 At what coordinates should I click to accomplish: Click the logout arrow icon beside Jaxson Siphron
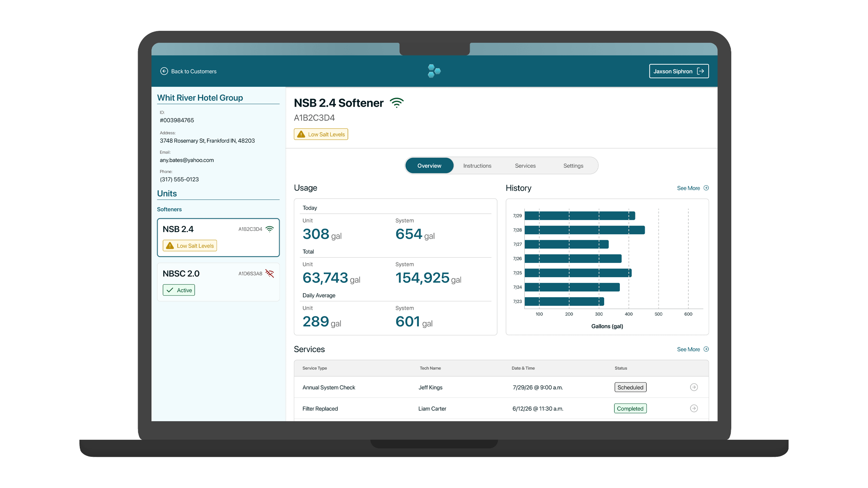pos(700,71)
